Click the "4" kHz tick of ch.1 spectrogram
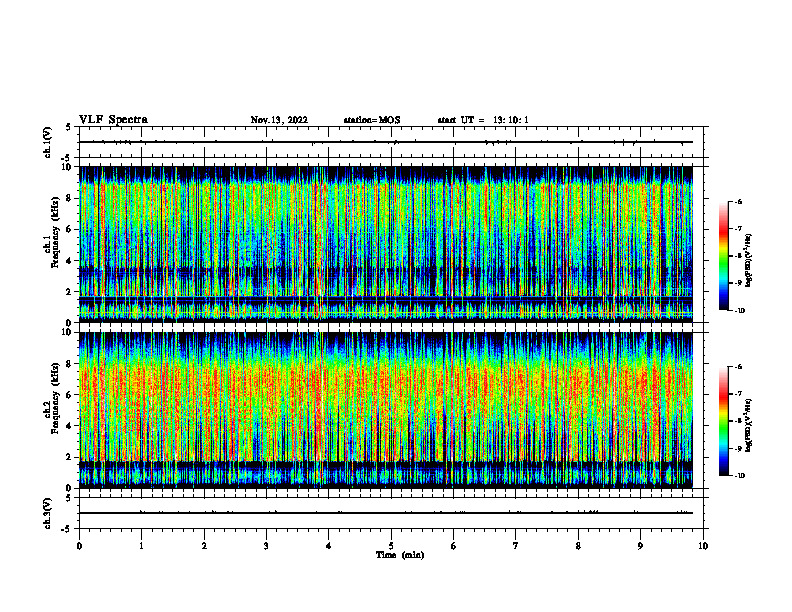Screen dimensions: 792x612 pyautogui.click(x=70, y=261)
